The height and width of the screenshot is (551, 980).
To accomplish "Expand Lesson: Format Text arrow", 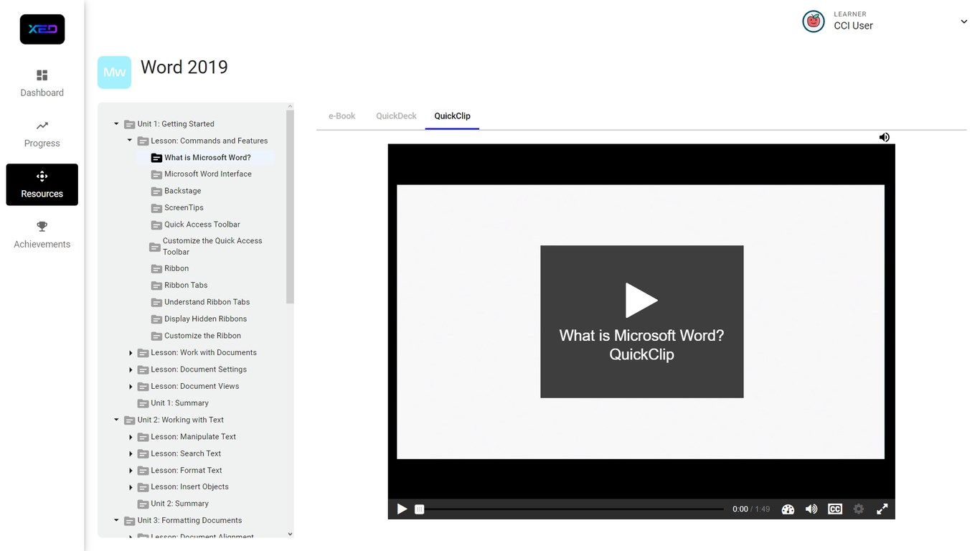I will 131,471.
